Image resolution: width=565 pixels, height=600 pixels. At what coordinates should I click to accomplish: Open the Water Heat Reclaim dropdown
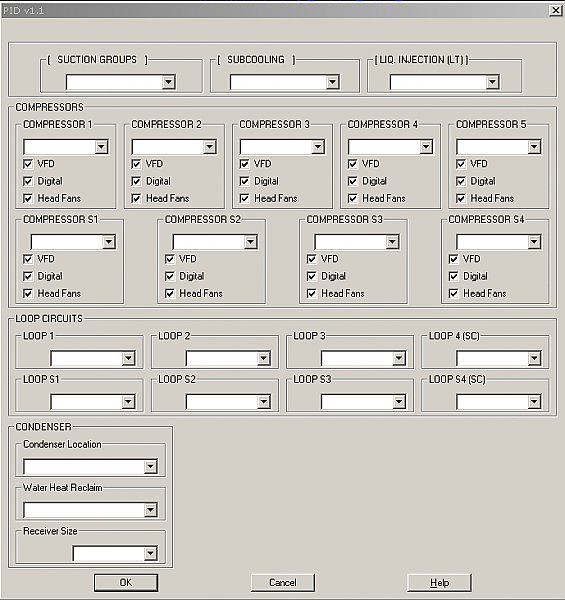(x=90, y=510)
